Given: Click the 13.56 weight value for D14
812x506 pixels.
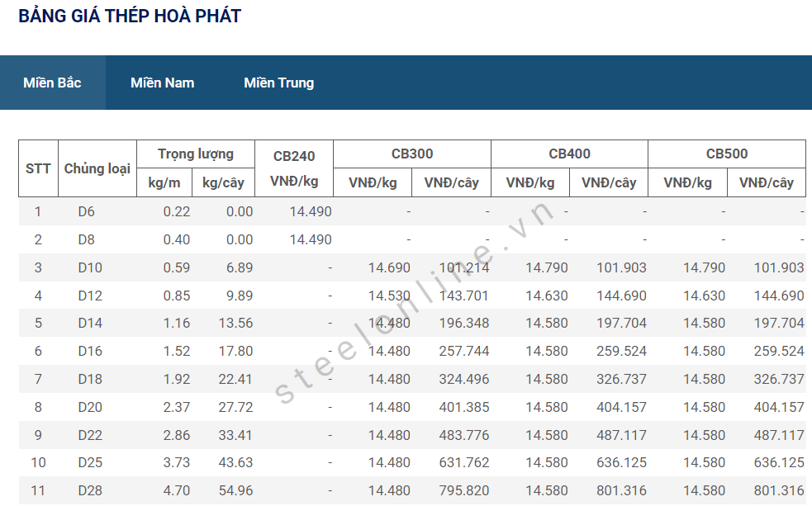Looking at the screenshot, I should pos(235,324).
